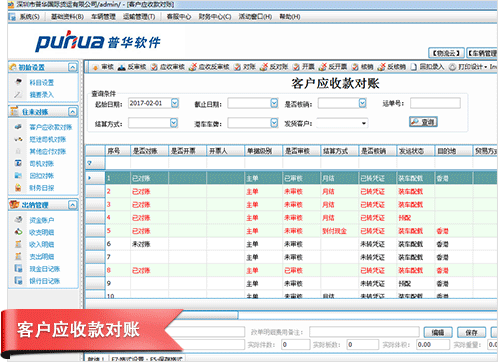499x362 pixels.
Task: Click the 审核 toolbar icon
Action: click(95, 67)
